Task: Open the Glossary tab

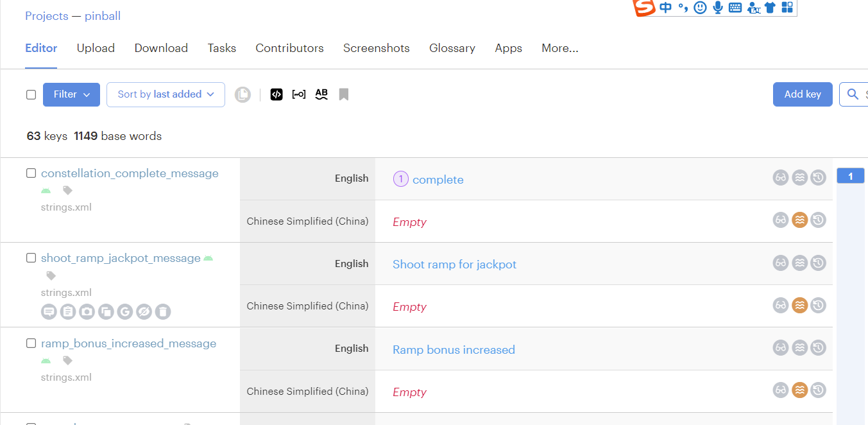Action: click(x=452, y=48)
